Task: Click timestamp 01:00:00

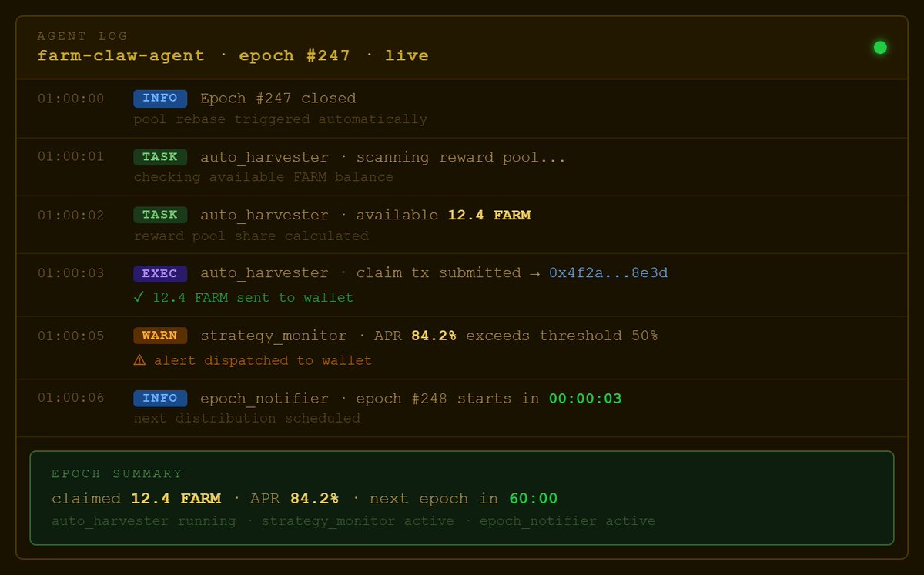Action: pyautogui.click(x=71, y=99)
